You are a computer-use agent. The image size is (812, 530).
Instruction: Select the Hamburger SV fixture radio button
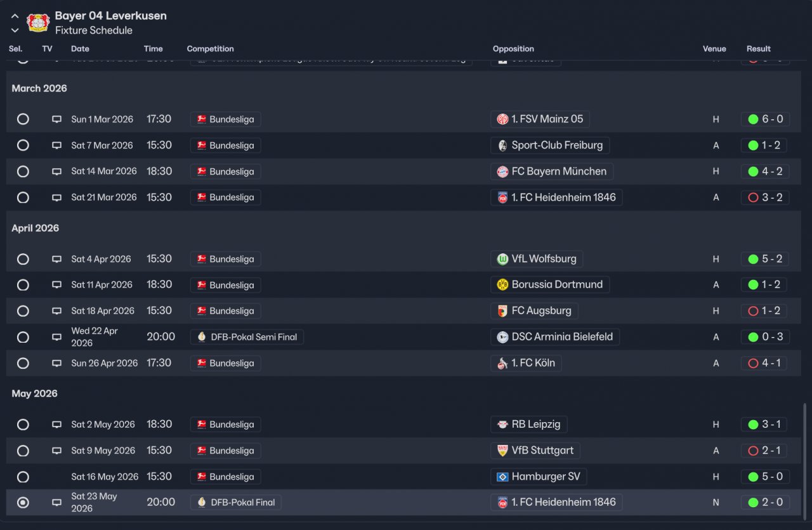[23, 477]
